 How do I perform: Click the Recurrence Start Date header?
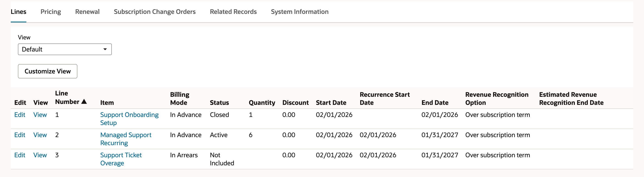[385, 99]
